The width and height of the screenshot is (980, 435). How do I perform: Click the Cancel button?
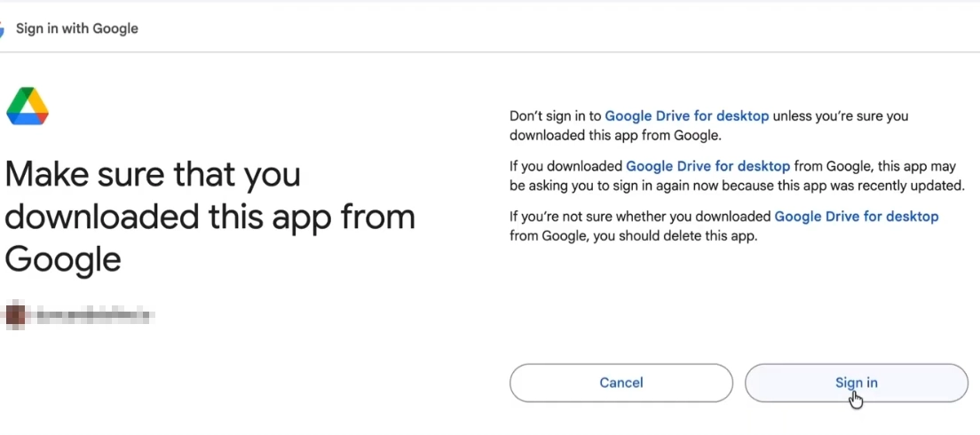[620, 383]
